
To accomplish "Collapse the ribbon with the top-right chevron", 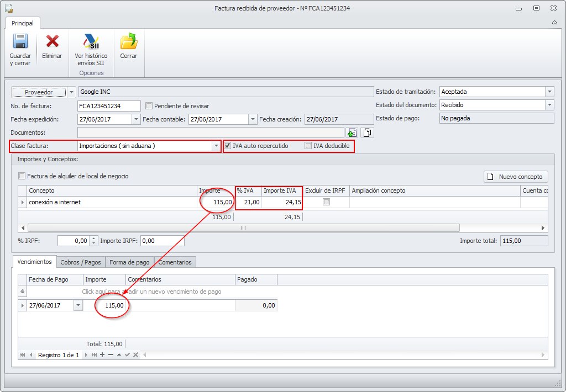I will coord(554,23).
